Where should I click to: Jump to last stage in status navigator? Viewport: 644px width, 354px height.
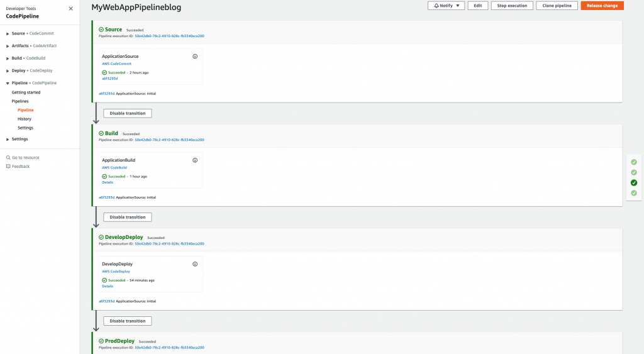click(634, 193)
